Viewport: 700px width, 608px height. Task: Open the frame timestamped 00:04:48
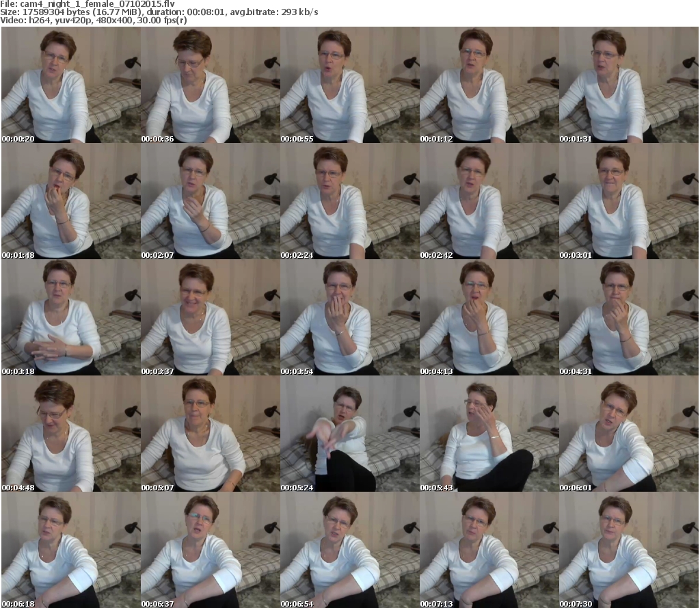(71, 434)
